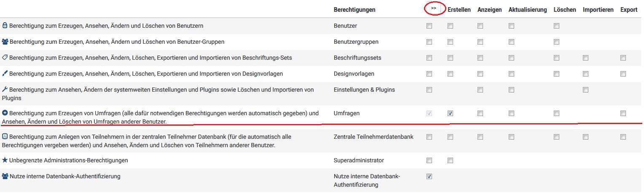
Task: Click the paintbrush icon for Designvorlagen permission
Action: point(5,74)
